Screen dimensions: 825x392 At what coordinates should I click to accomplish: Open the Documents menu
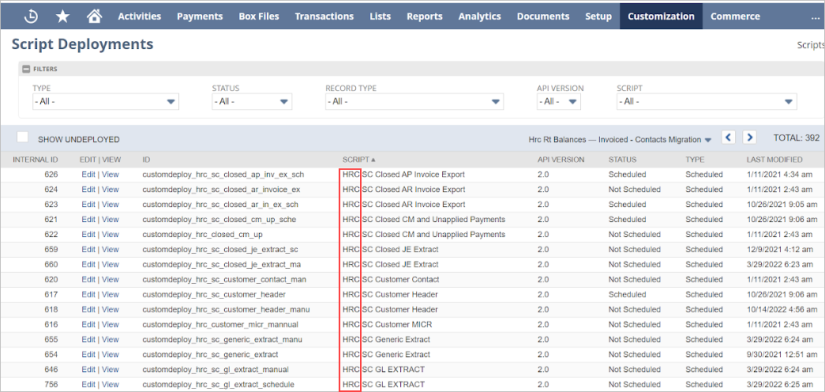pyautogui.click(x=543, y=16)
